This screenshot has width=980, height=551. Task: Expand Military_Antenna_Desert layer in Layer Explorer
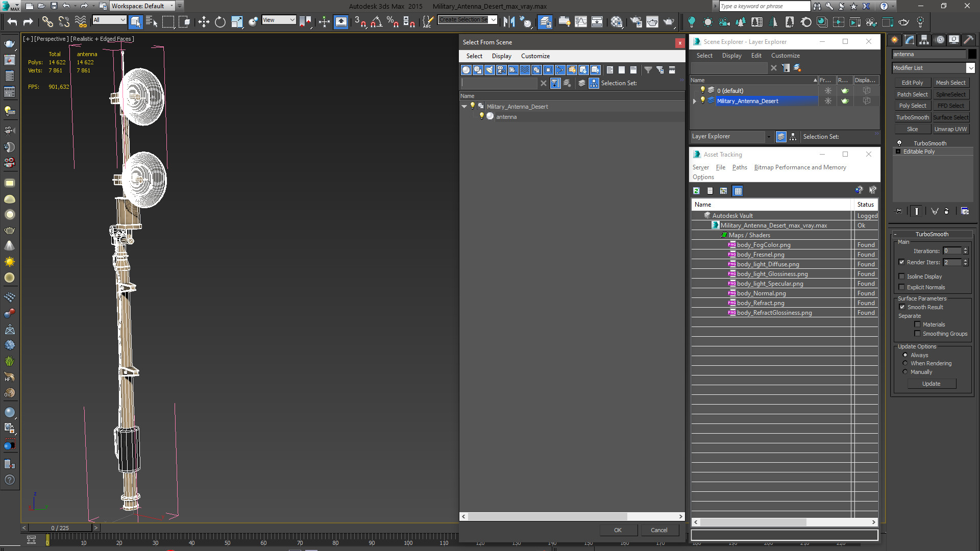[x=695, y=101]
